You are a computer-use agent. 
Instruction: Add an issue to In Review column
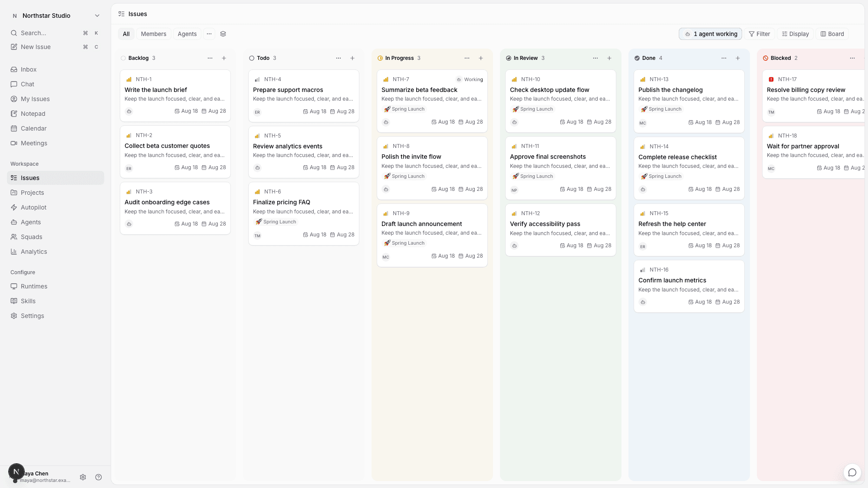(x=609, y=58)
